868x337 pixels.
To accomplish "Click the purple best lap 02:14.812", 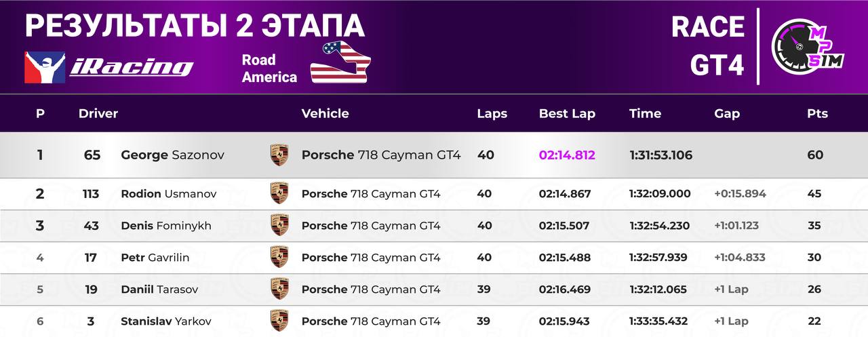I will pos(567,155).
